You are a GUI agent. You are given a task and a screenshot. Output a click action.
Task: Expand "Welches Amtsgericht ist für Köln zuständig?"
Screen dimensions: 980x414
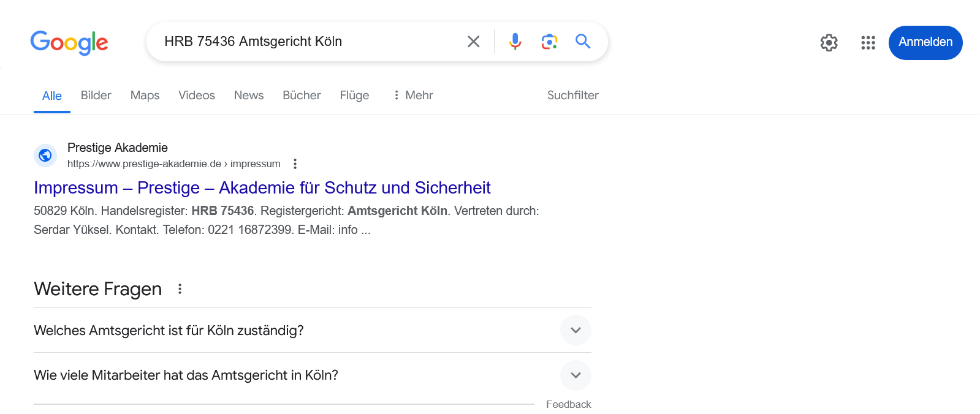point(575,330)
